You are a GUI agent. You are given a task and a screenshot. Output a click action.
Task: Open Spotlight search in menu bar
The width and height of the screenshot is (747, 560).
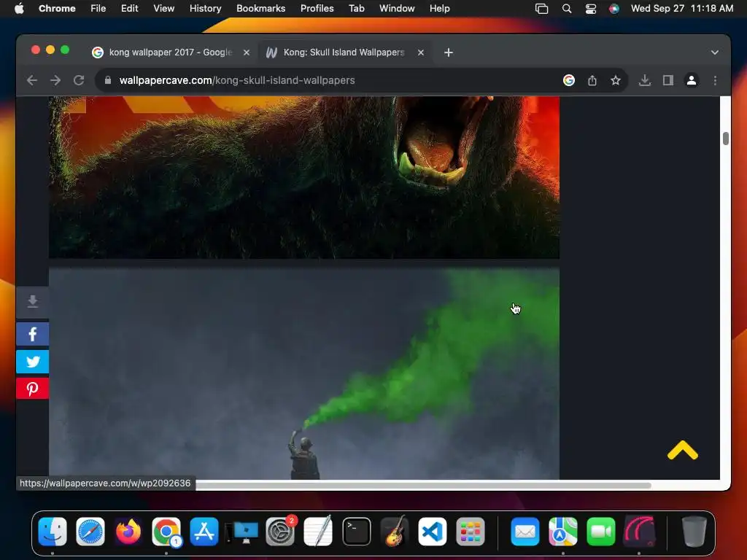pyautogui.click(x=566, y=9)
